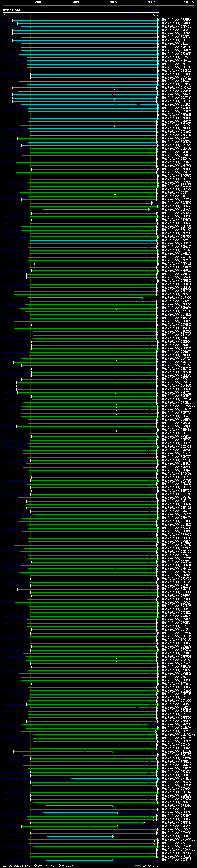197x868 pixels.
Task: Select the UniRef100_A9NVI3 label
Action: [176, 139]
